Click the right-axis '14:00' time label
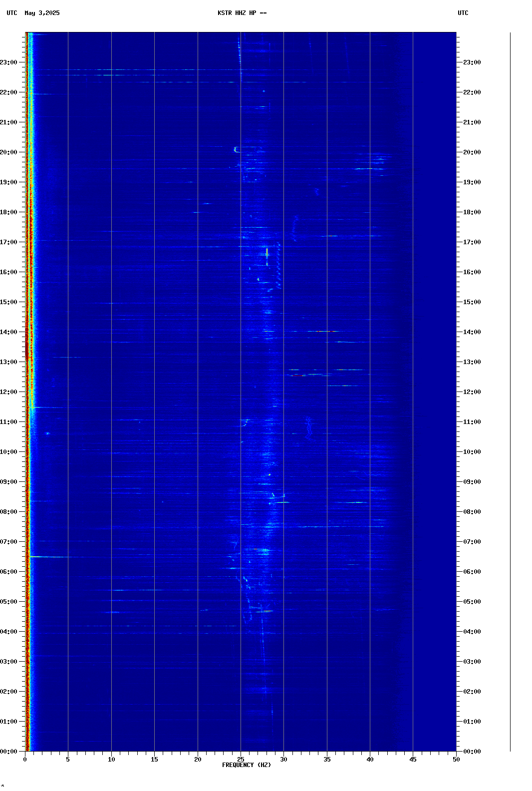 pos(472,332)
